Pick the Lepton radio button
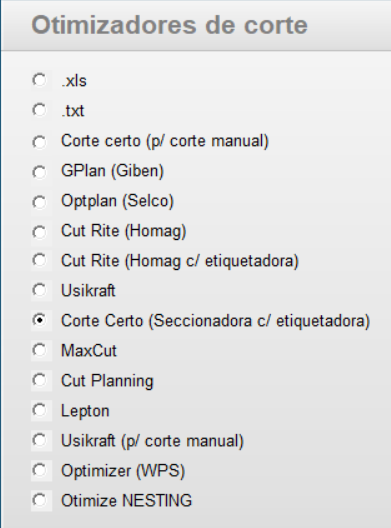This screenshot has height=528, width=391. click(x=39, y=410)
